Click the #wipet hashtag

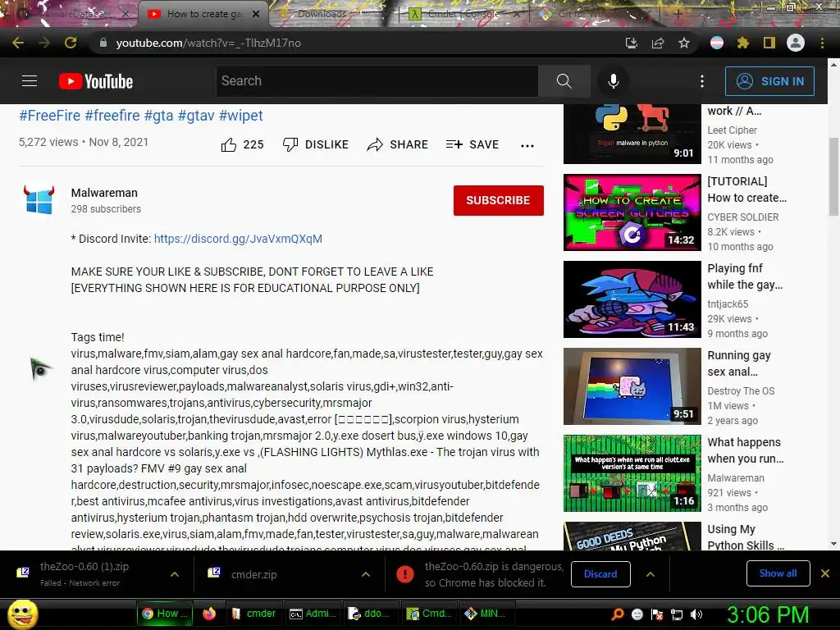[x=241, y=116]
